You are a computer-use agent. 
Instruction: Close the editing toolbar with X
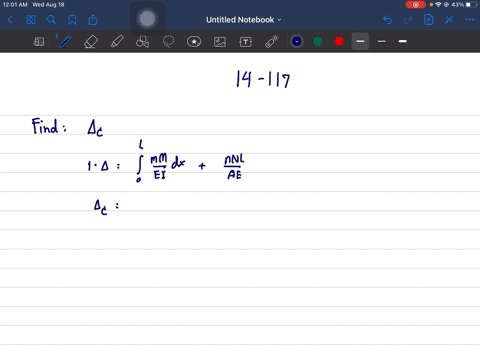pyautogui.click(x=449, y=20)
